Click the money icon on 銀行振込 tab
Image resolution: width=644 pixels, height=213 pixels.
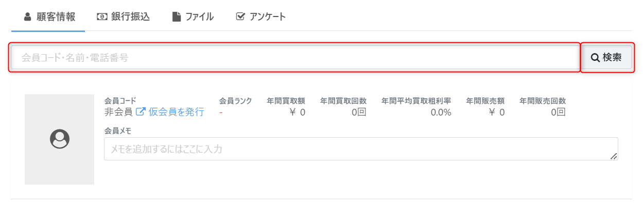click(x=102, y=17)
